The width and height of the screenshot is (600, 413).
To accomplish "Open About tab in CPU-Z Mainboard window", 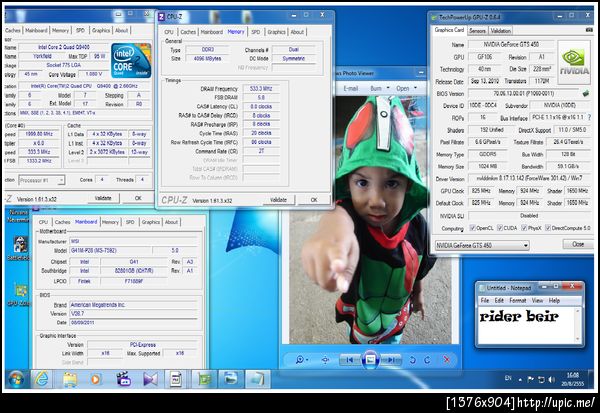I will tap(171, 222).
